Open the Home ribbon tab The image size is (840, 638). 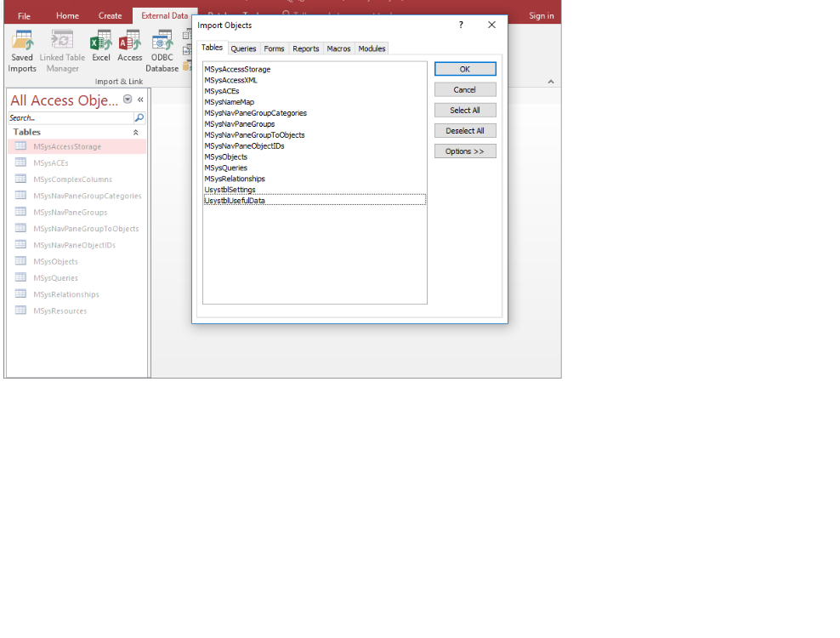tap(67, 15)
